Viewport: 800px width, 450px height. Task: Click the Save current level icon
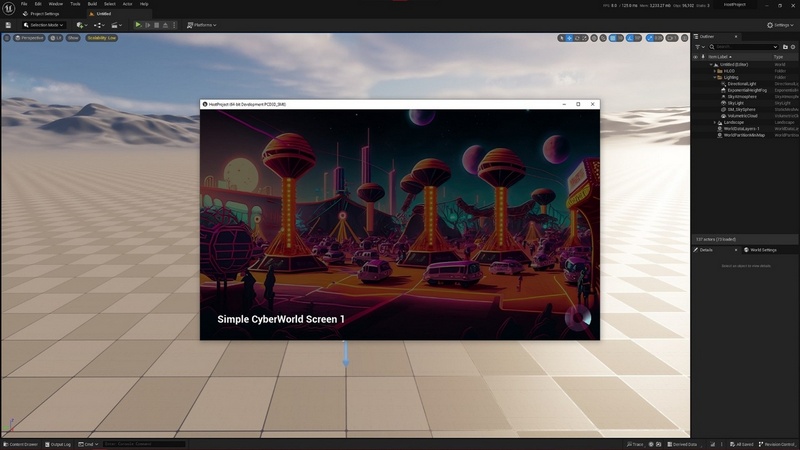pos(8,24)
